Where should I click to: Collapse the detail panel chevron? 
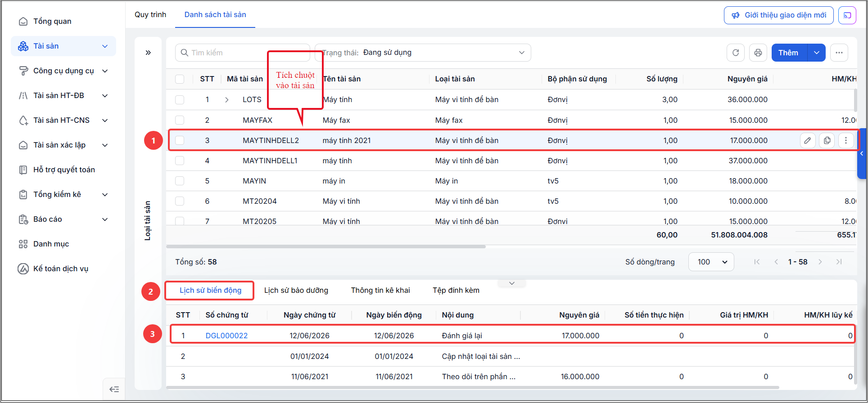512,283
